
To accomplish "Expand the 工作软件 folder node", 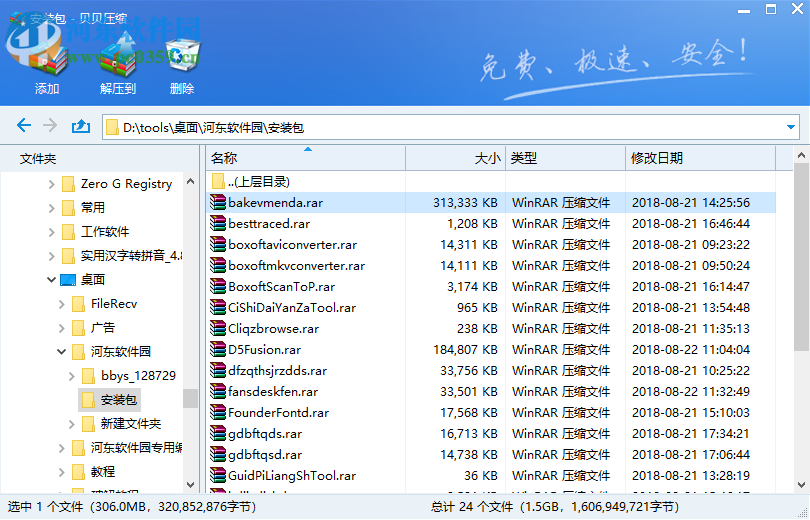I will [51, 232].
